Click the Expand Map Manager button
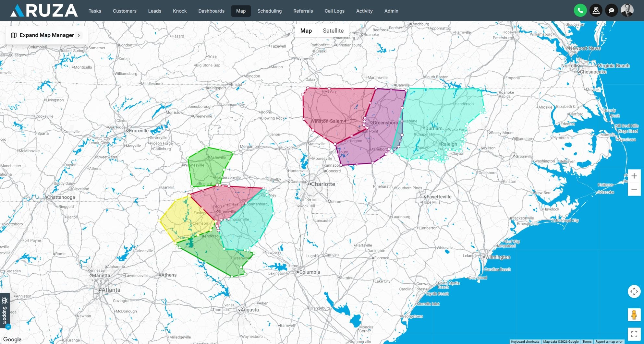This screenshot has height=344, width=644. 46,35
